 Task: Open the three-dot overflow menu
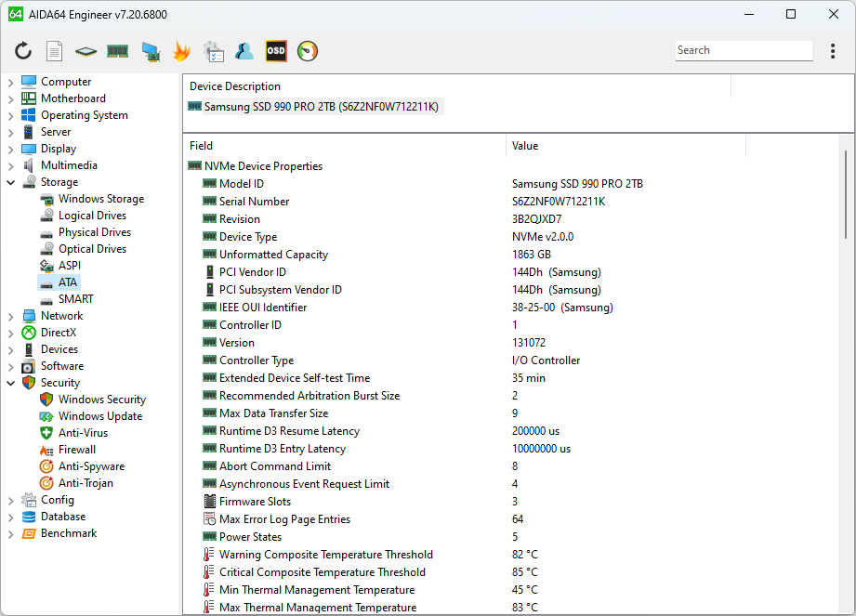click(x=833, y=50)
